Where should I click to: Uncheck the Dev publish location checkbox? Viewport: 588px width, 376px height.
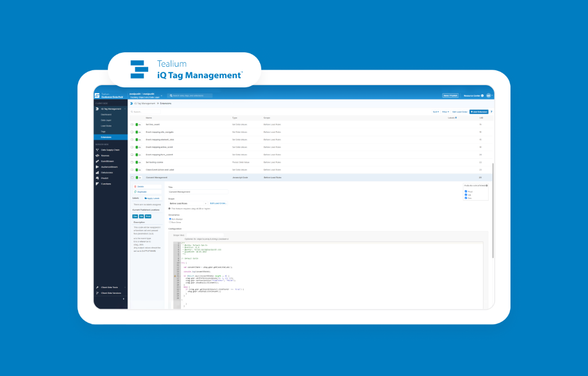click(466, 198)
